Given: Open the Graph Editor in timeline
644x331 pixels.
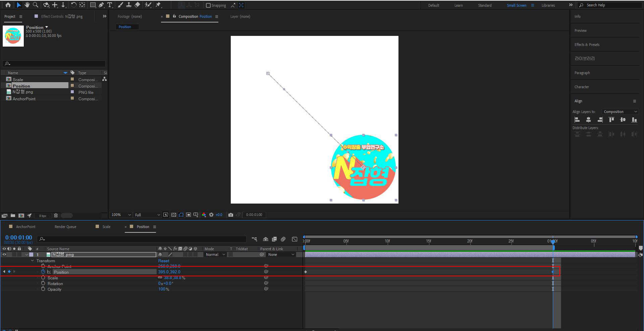Looking at the screenshot, I should point(294,239).
